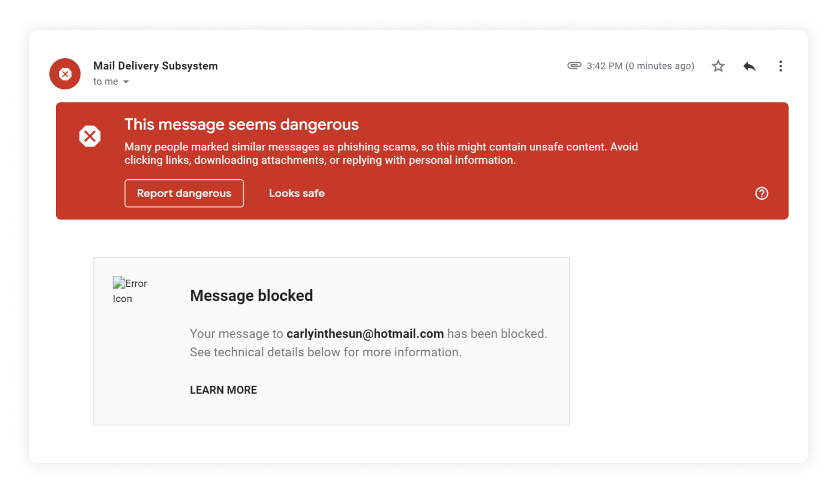Click the reply arrow icon
The width and height of the screenshot is (837, 504).
pyautogui.click(x=749, y=67)
